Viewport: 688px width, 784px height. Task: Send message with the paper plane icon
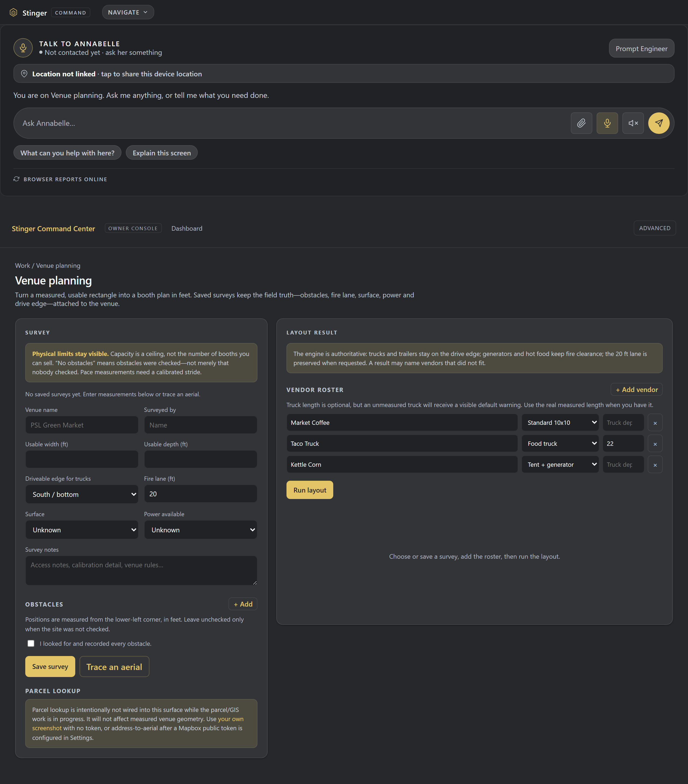click(x=659, y=123)
